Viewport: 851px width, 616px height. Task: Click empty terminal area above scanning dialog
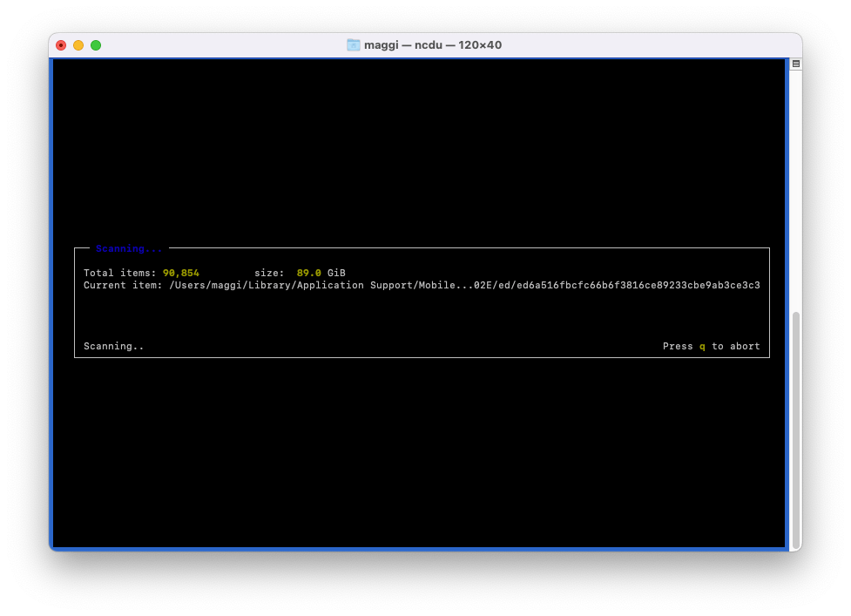pos(418,148)
